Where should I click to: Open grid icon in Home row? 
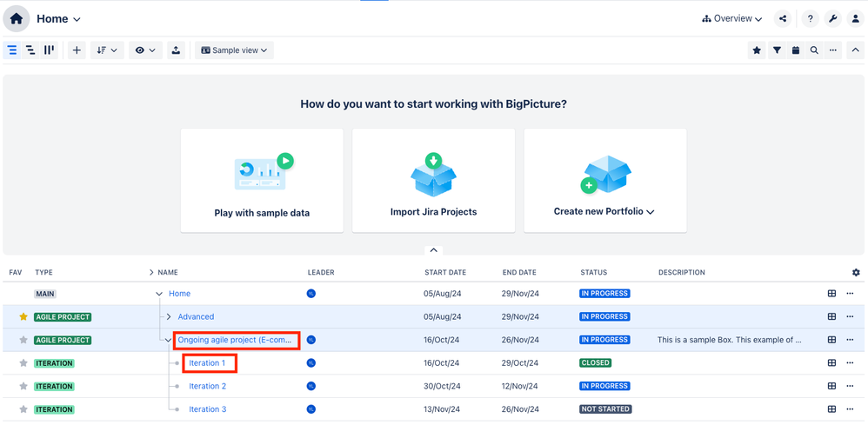click(831, 294)
